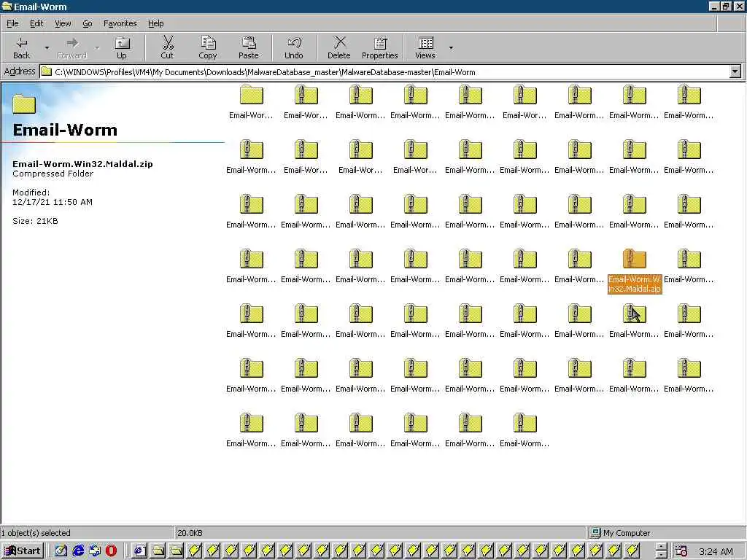The width and height of the screenshot is (747, 560).
Task: Open the Favorites menu
Action: 120,23
